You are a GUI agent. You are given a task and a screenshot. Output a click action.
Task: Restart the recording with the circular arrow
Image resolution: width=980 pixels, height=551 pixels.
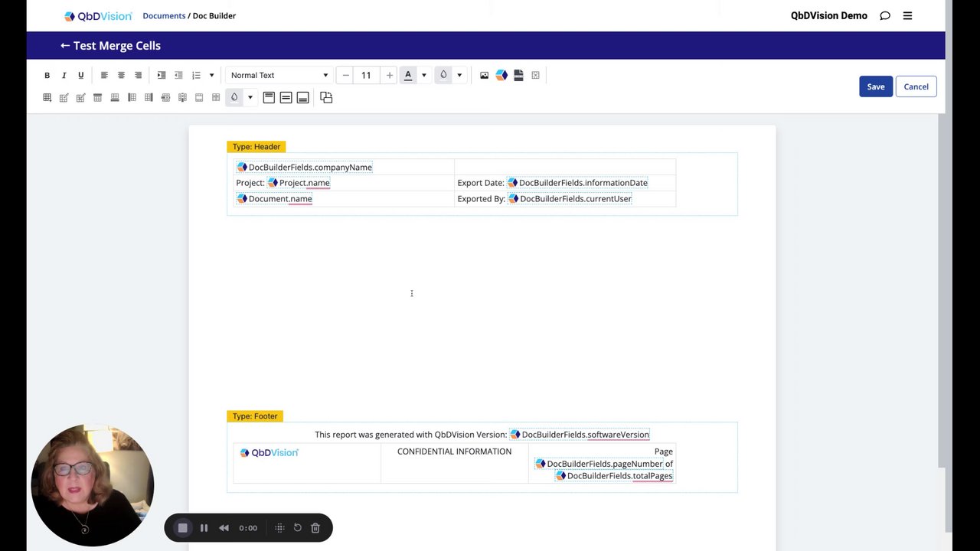(297, 527)
